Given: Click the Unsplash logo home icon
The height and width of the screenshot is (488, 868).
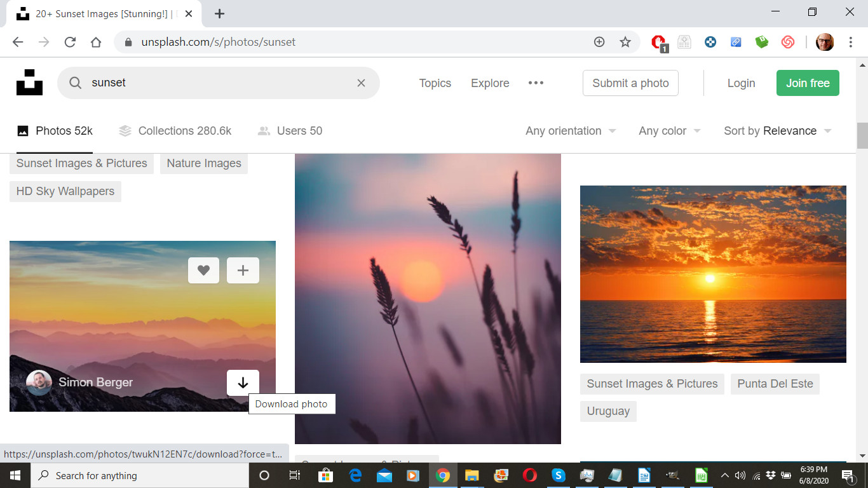Looking at the screenshot, I should [29, 83].
